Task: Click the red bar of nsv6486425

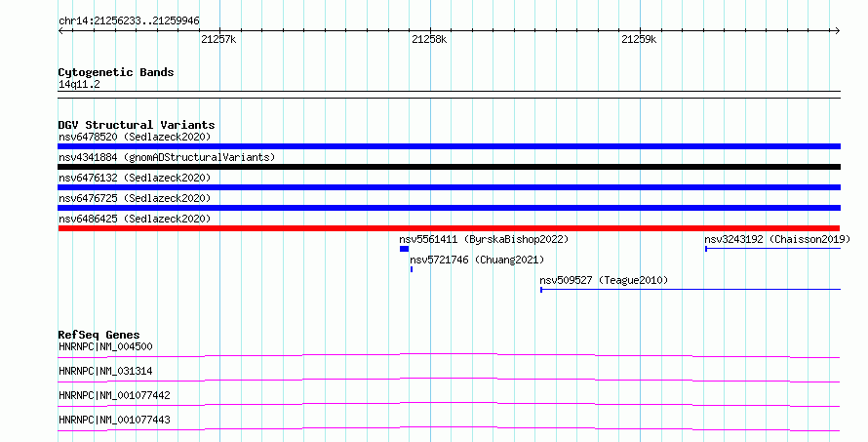Action: pos(449,228)
